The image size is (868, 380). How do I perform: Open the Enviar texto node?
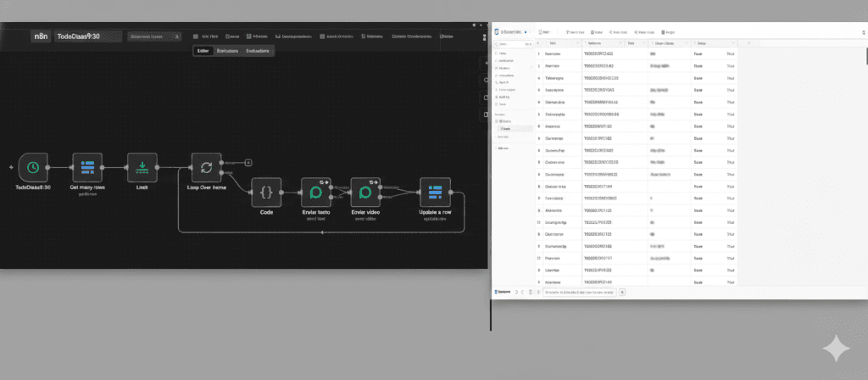pyautogui.click(x=315, y=193)
